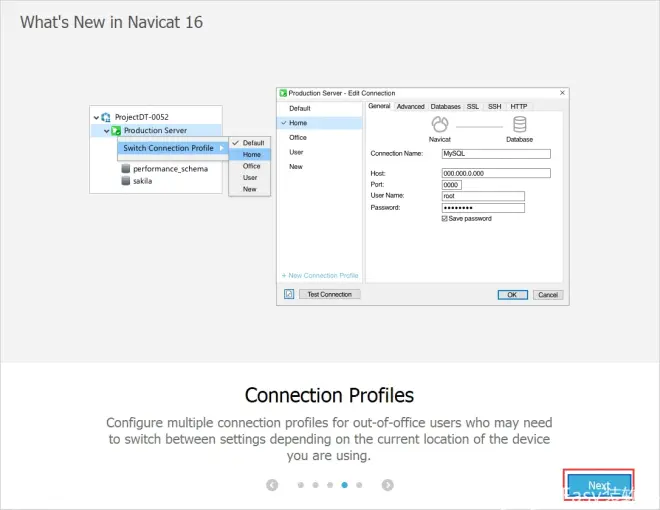Click the Database cylinder icon
The image size is (660, 510).
[519, 125]
